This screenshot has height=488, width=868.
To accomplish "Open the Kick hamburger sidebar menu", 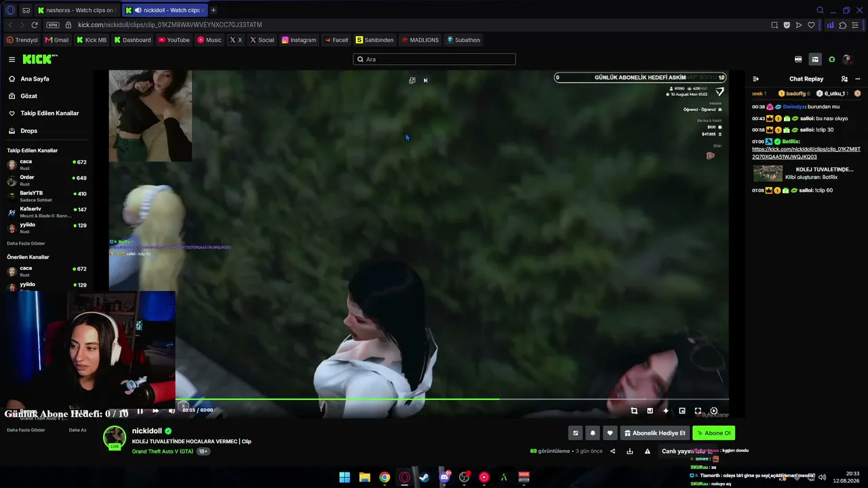I will coord(12,60).
